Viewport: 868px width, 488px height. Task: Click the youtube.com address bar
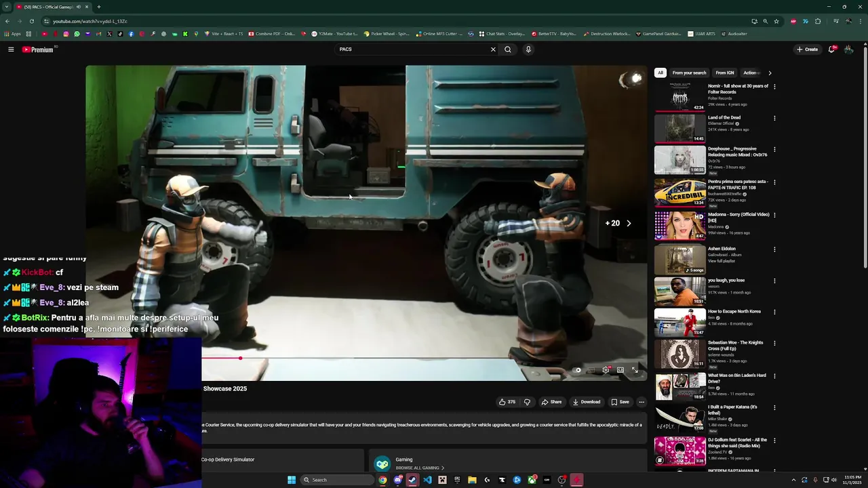[x=400, y=21]
